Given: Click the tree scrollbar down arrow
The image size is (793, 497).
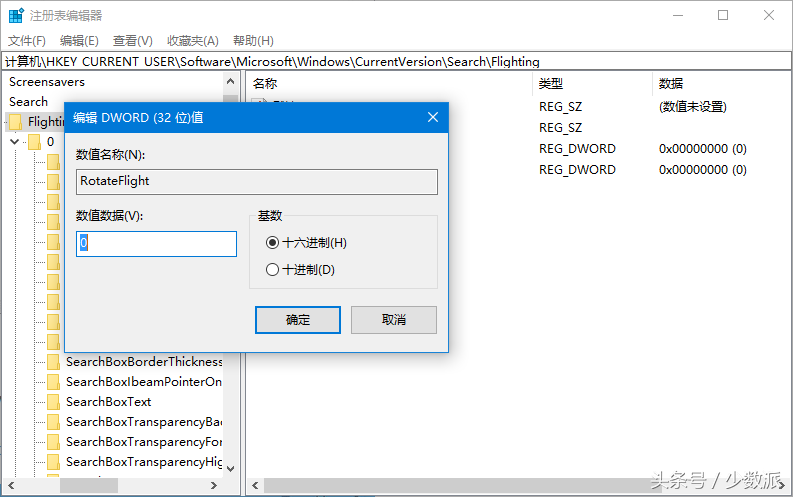Looking at the screenshot, I should (x=231, y=467).
